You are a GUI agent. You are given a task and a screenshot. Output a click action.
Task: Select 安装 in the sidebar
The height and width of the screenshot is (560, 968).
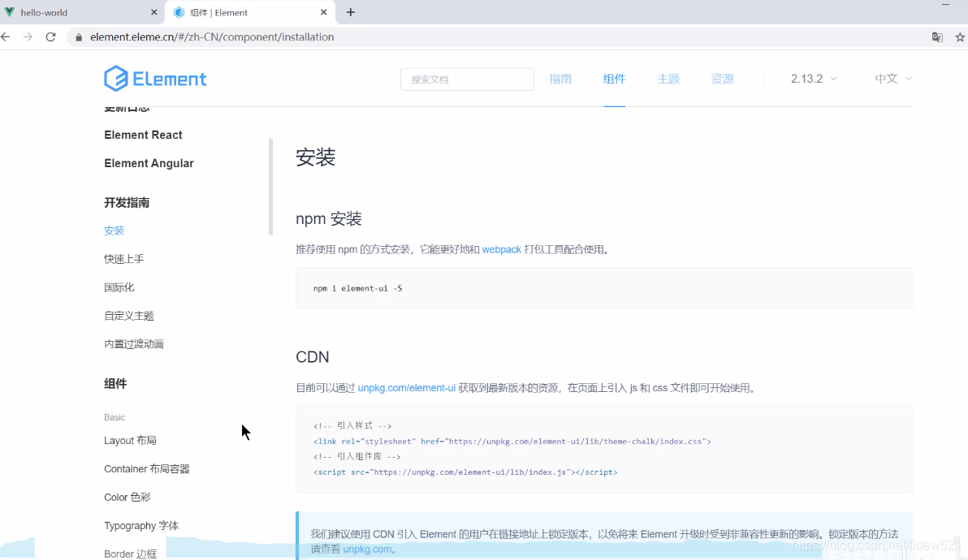tap(115, 230)
